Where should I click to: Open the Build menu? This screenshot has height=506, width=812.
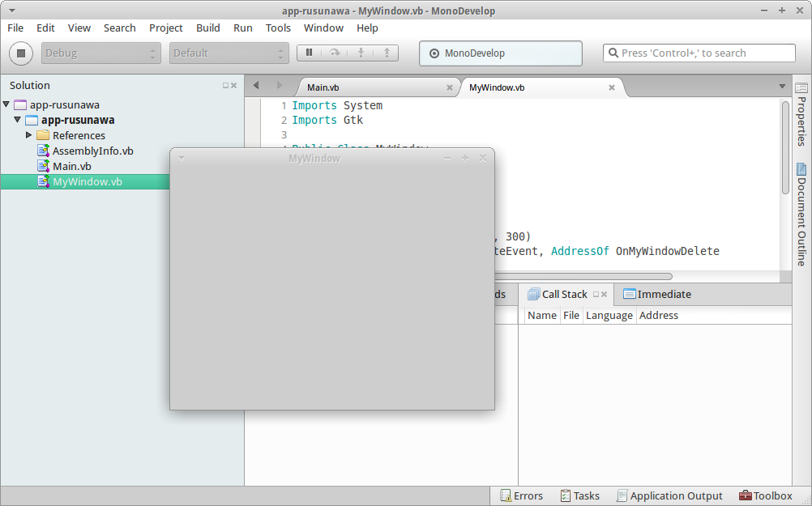[x=208, y=28]
